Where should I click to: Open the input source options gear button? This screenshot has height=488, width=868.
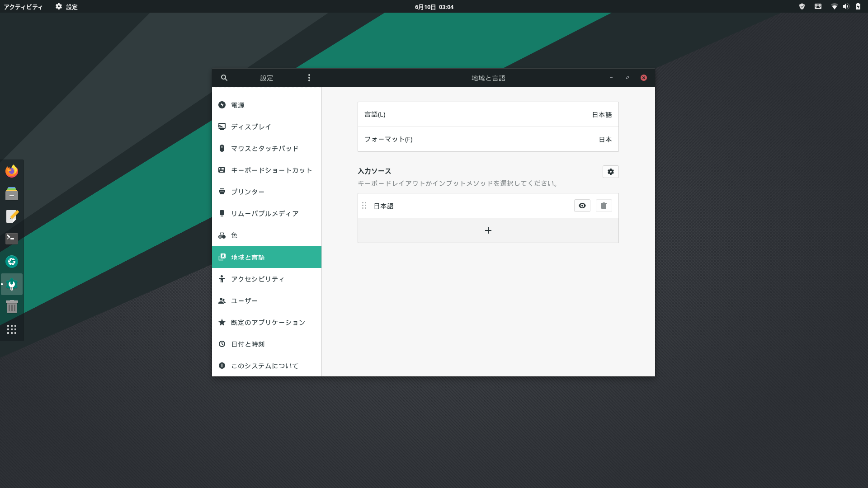click(x=610, y=172)
